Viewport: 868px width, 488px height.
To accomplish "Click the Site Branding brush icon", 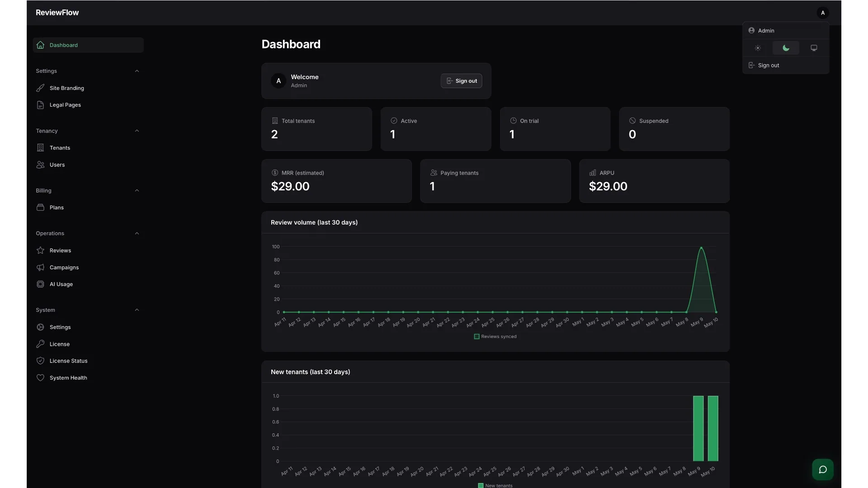I will pos(40,88).
